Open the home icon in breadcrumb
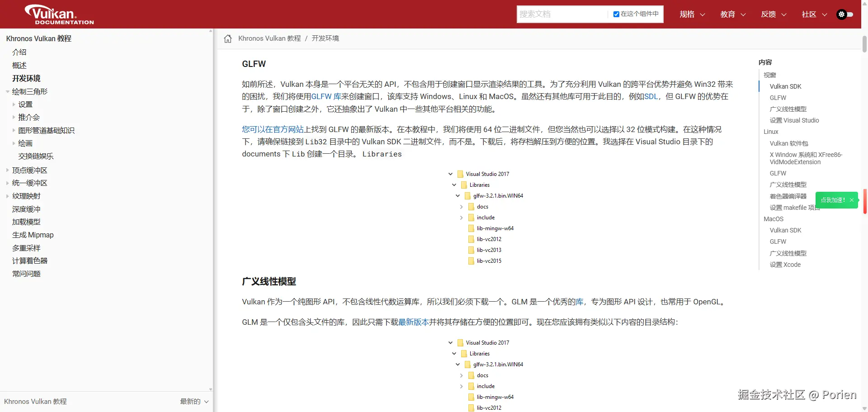Image resolution: width=868 pixels, height=412 pixels. (228, 38)
